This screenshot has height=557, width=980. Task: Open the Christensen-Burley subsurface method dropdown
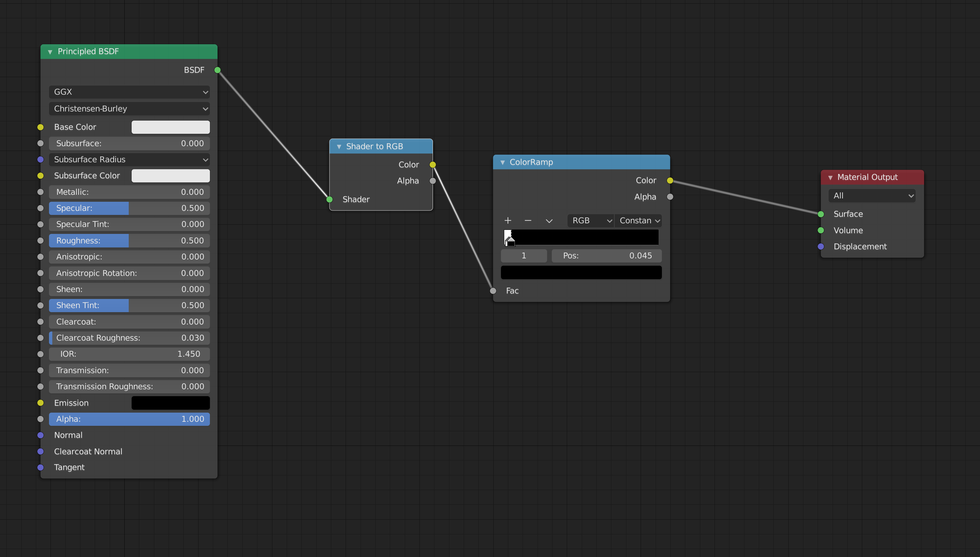tap(129, 109)
